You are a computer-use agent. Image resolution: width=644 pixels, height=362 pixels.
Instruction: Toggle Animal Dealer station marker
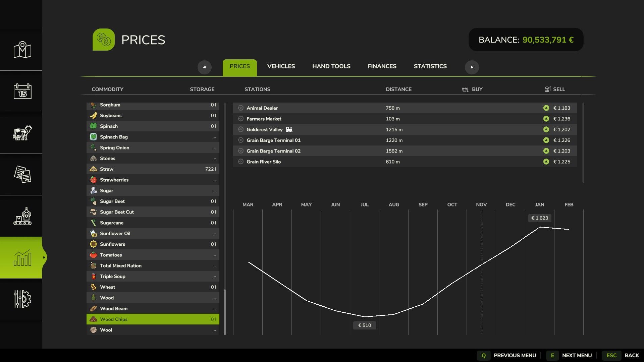point(240,108)
